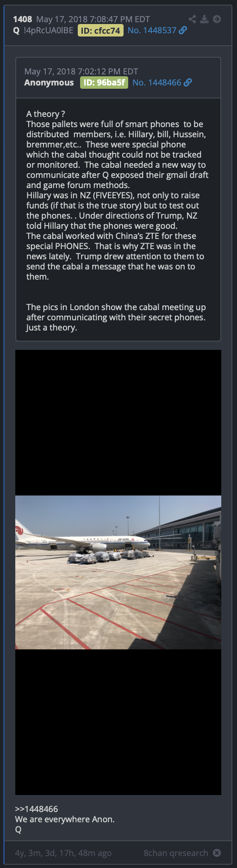Click the post number 1408
The height and width of the screenshot is (868, 237).
23,19
